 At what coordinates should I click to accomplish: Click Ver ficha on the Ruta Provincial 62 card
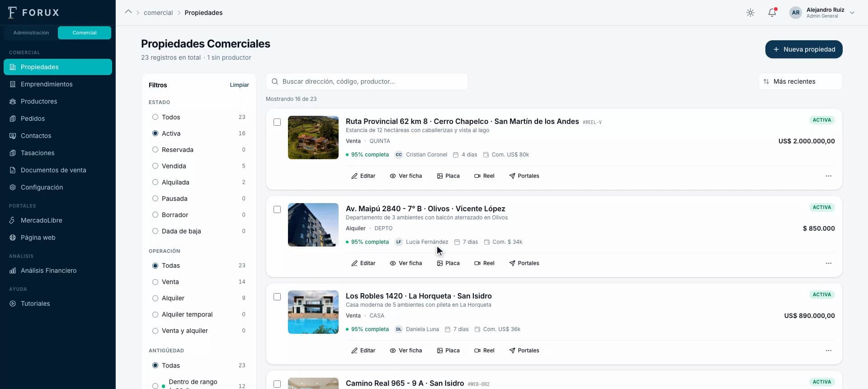pyautogui.click(x=406, y=176)
